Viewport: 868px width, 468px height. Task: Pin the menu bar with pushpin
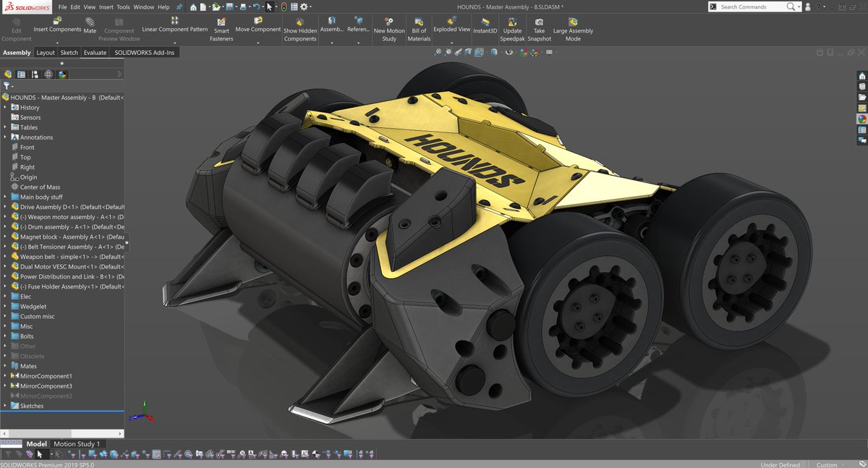point(179,7)
